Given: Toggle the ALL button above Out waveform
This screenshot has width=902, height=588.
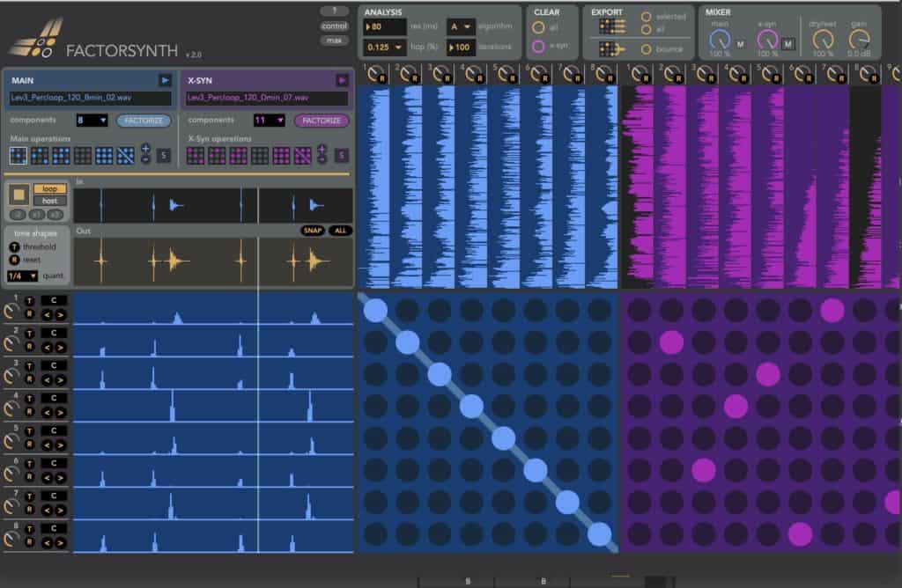Looking at the screenshot, I should [x=341, y=231].
